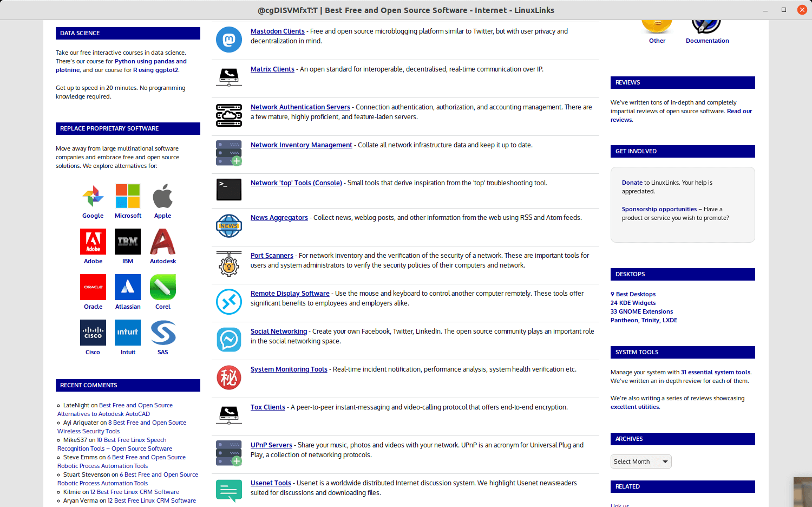Open the System Monitoring Tools icon
The width and height of the screenshot is (812, 507).
[229, 378]
